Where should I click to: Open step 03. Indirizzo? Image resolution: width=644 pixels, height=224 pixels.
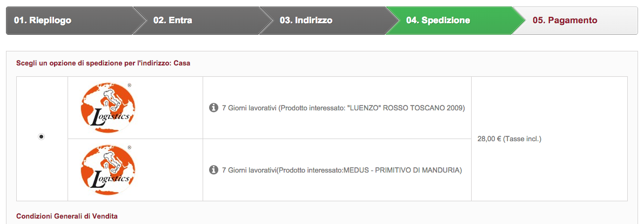click(x=306, y=21)
